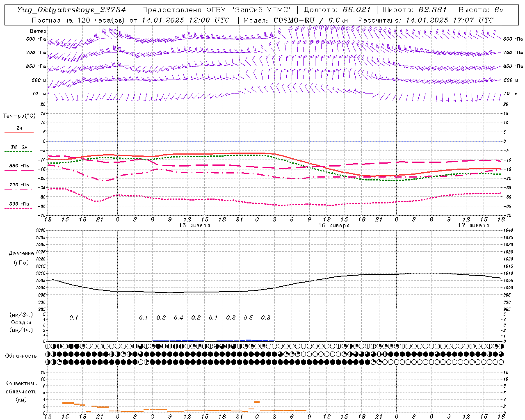Click the 850 гПа temperature legend entry
525x420 pixels.
coord(19,168)
